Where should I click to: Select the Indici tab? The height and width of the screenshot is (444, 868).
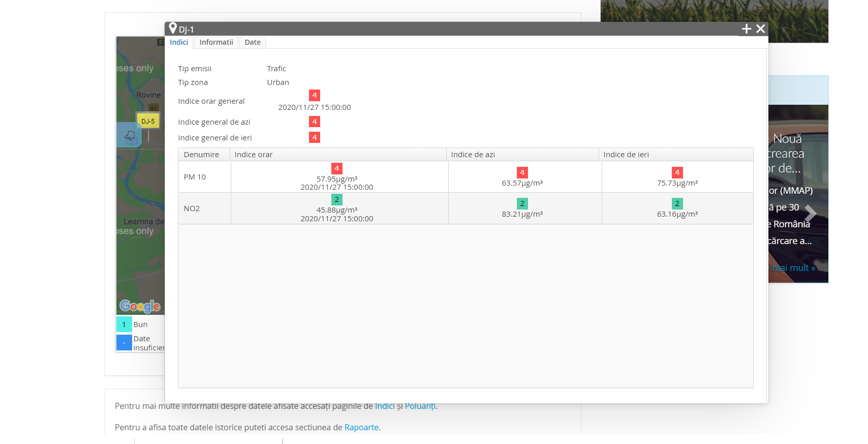pyautogui.click(x=179, y=42)
